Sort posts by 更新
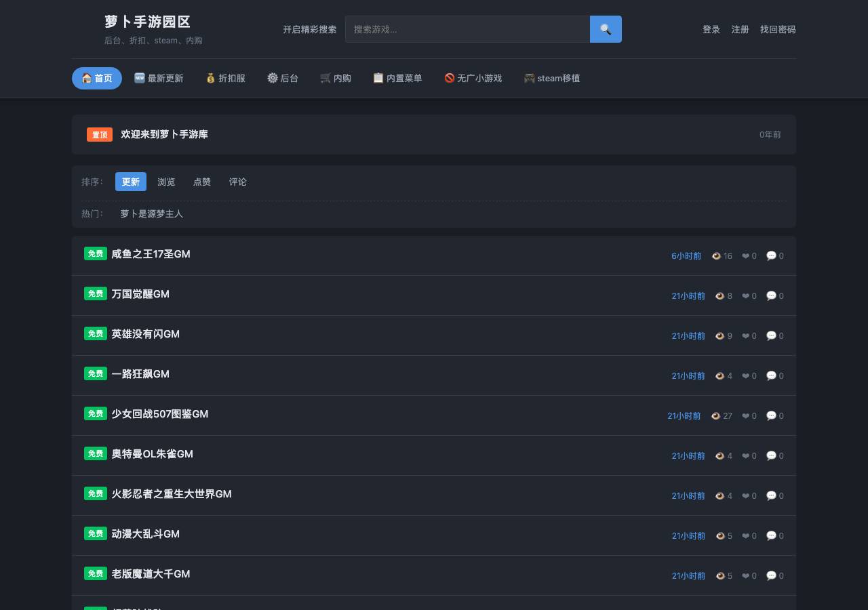This screenshot has width=868, height=610. [131, 182]
